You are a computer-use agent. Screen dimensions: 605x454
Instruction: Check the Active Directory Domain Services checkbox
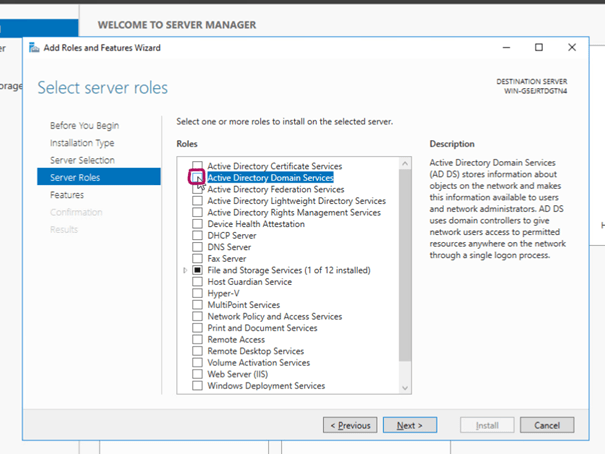(198, 178)
